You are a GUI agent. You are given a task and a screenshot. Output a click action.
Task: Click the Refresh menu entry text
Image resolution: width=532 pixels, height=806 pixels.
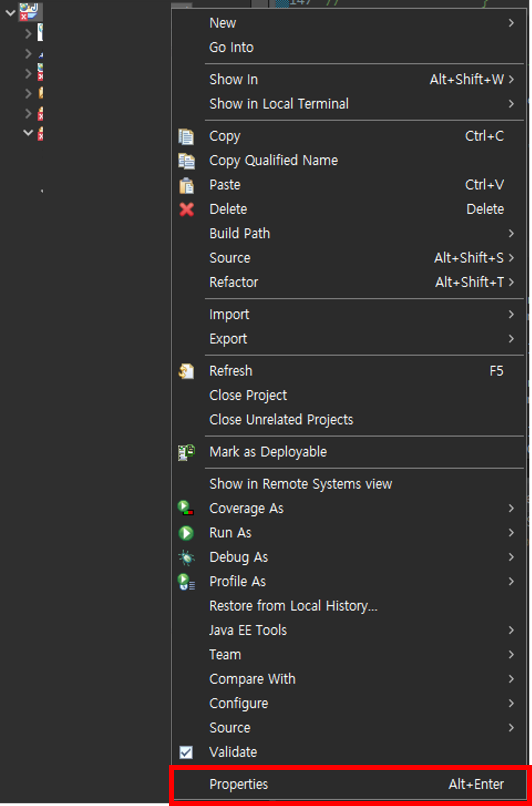(231, 371)
